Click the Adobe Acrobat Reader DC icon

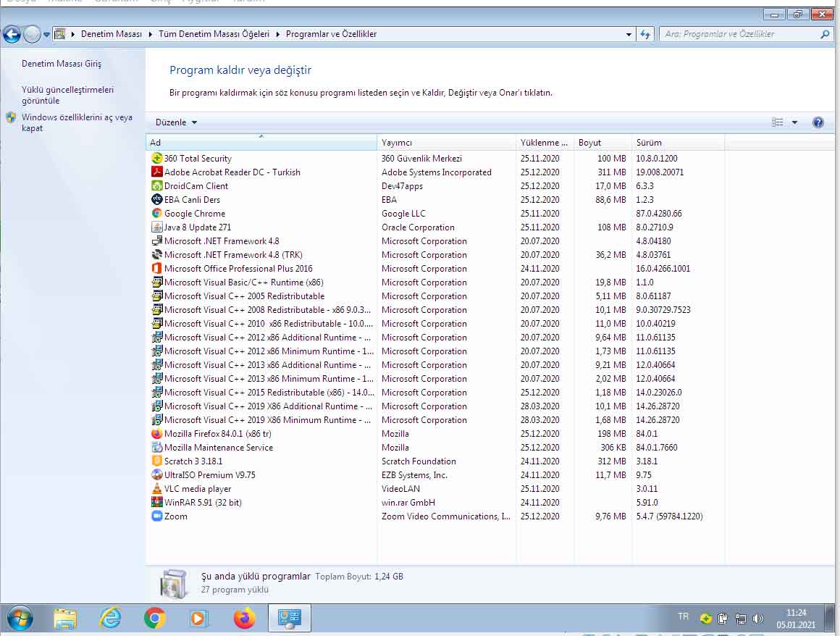(x=157, y=172)
